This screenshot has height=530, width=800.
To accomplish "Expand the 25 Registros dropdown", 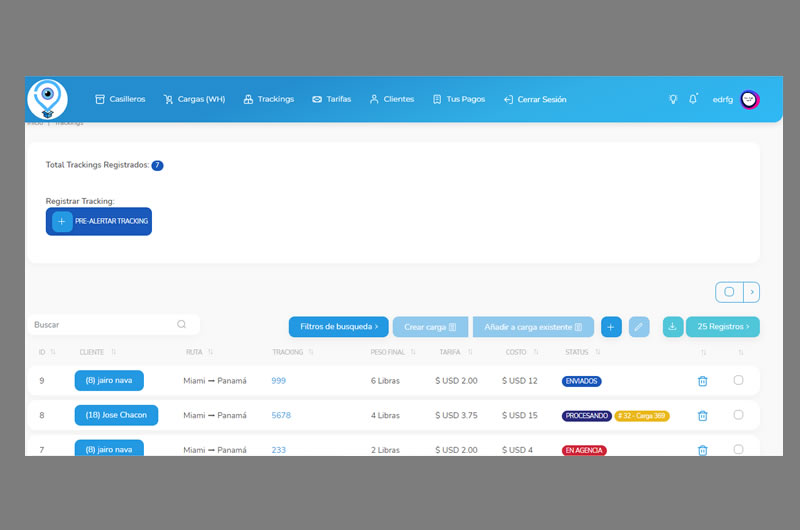I will point(723,327).
